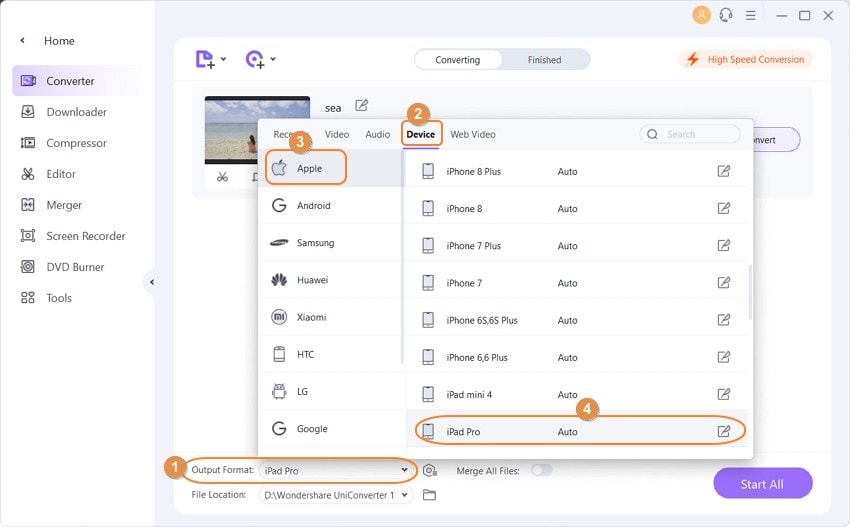Toggle Merge All Files switch
The image size is (850, 527).
(x=542, y=470)
